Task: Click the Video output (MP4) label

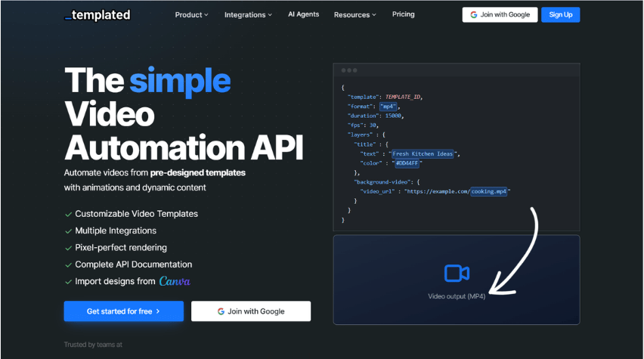Action: pyautogui.click(x=457, y=296)
